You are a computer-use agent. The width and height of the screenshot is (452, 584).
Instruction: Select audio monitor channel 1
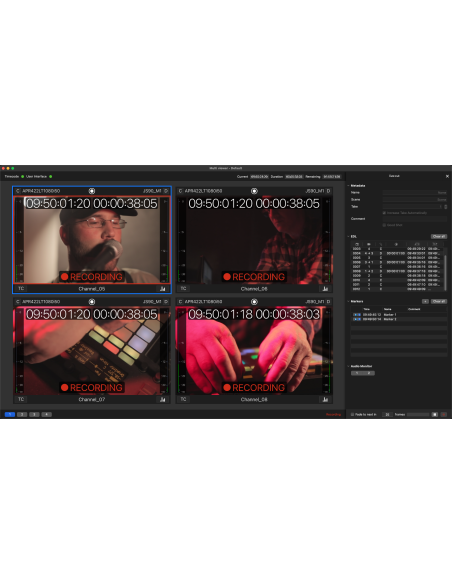click(357, 373)
